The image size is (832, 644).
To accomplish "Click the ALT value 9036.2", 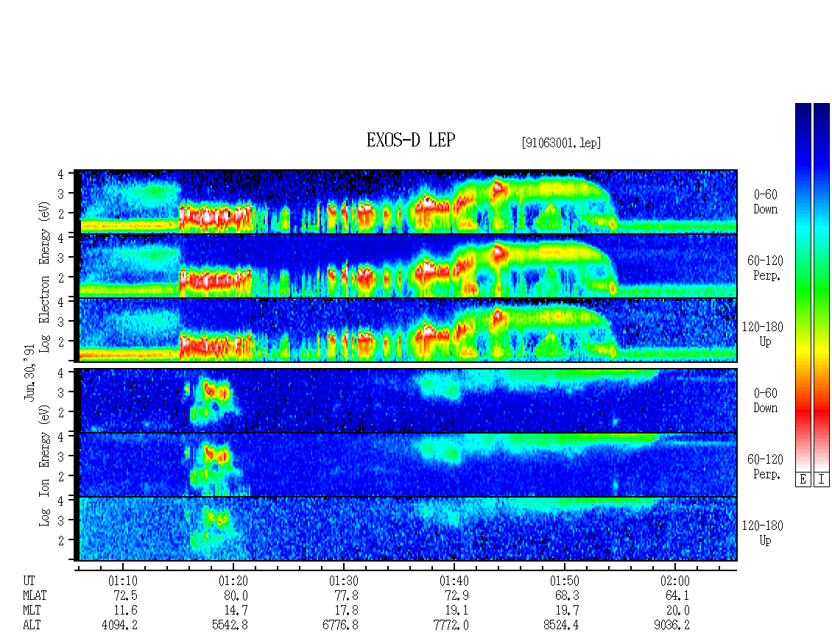I will tap(671, 625).
